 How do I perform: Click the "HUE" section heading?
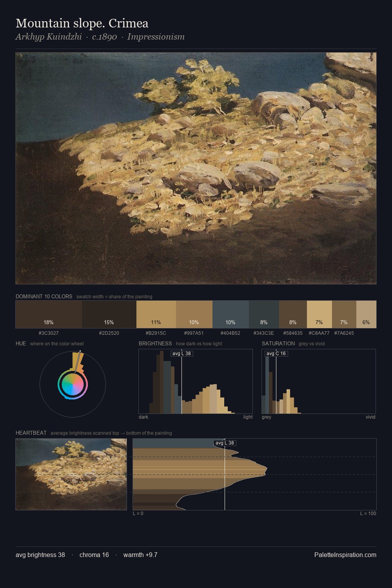pos(21,343)
